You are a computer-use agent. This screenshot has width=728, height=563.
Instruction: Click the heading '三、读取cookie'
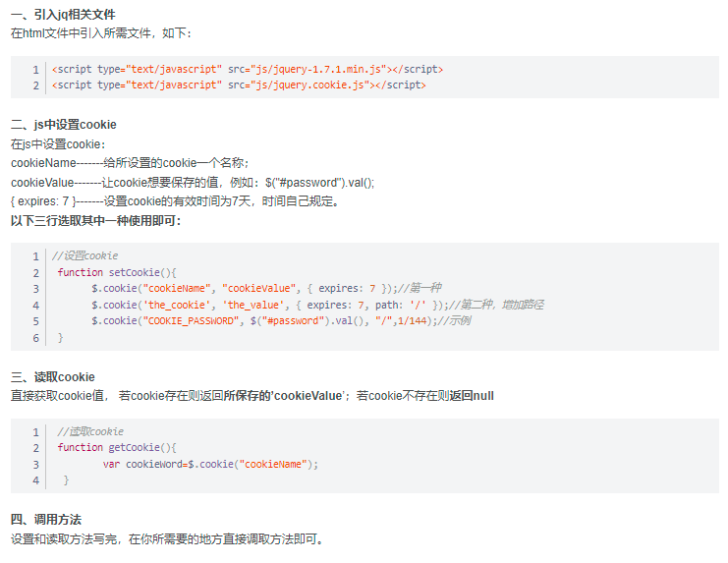coord(53,377)
